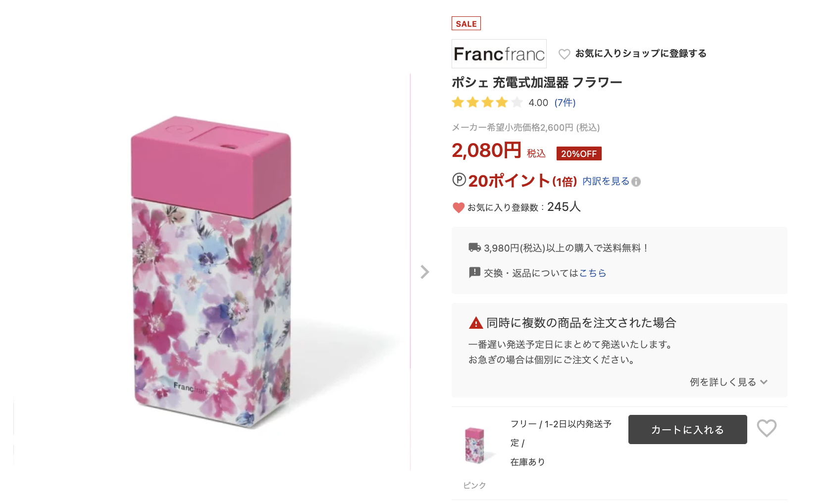The height and width of the screenshot is (504, 823).
Task: Select the pink color variant thumbnail
Action: point(474,445)
